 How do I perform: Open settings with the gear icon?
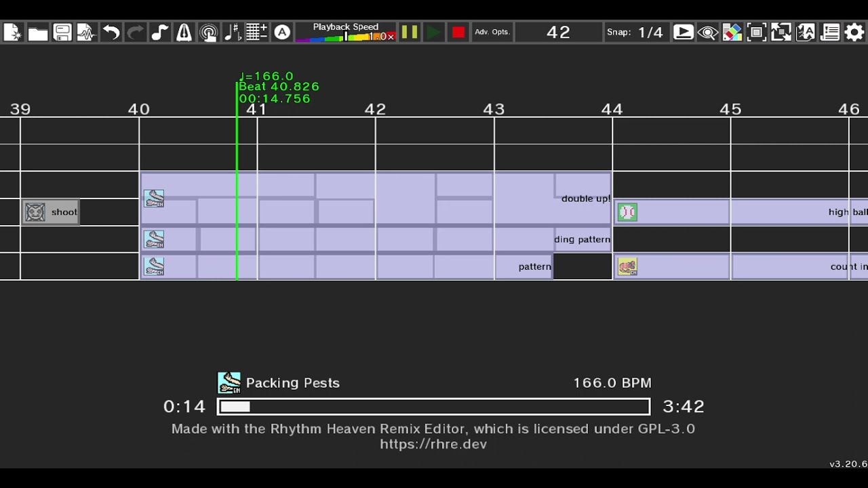[854, 33]
